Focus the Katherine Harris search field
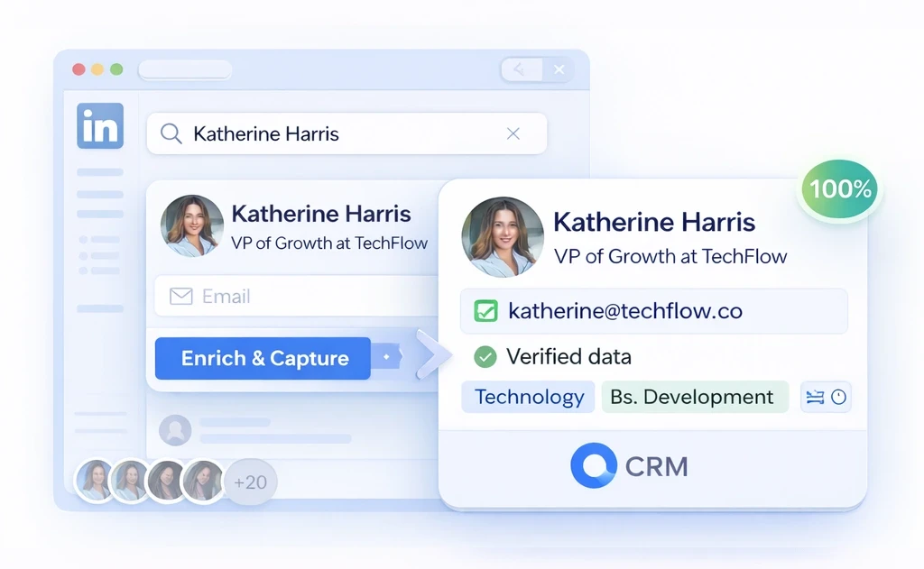The height and width of the screenshot is (569, 924). [x=346, y=133]
